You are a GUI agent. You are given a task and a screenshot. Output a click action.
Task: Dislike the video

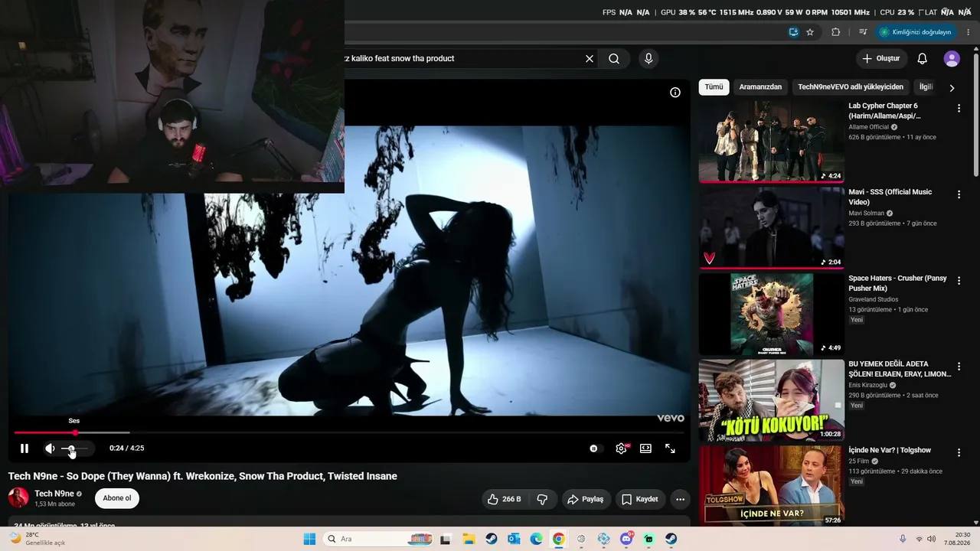point(542,499)
